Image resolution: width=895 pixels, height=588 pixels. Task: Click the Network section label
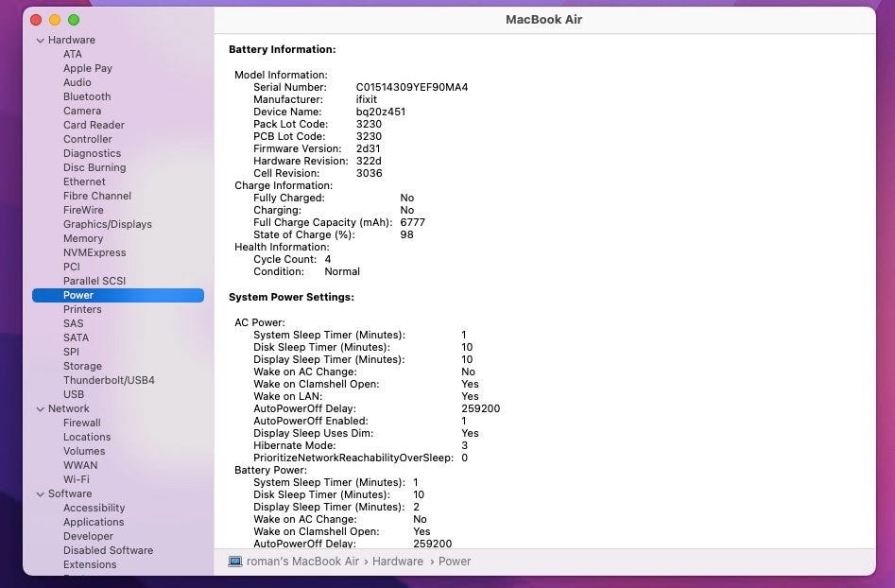tap(68, 408)
